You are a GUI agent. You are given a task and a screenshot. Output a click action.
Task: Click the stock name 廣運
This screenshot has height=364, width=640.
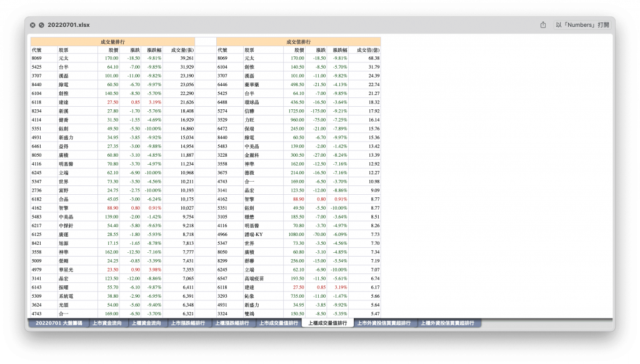tap(63, 234)
